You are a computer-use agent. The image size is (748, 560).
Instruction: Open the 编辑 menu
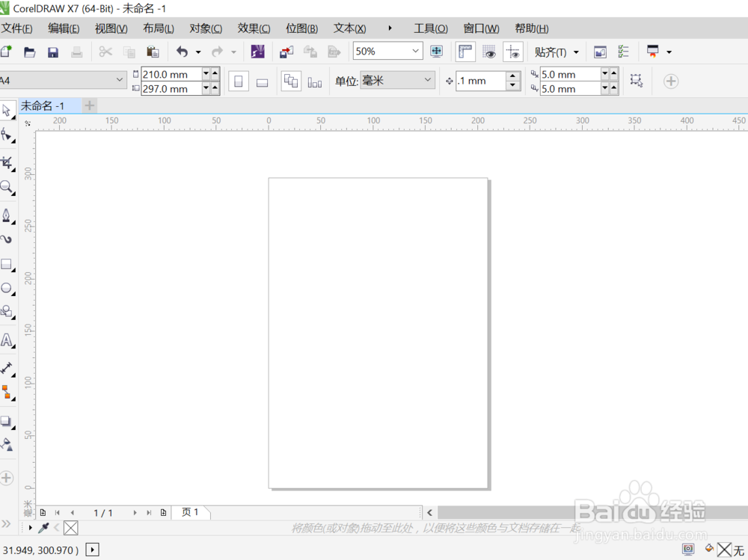(64, 28)
